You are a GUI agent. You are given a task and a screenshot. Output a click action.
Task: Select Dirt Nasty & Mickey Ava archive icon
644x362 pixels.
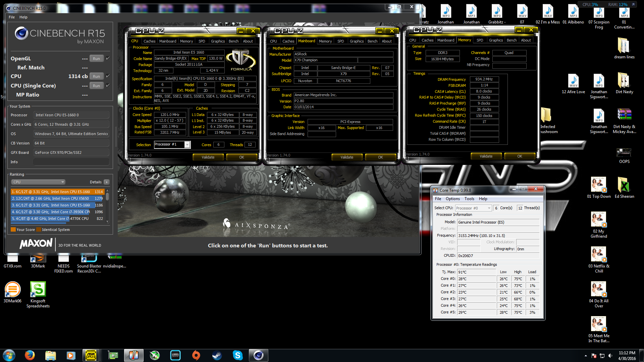(624, 121)
